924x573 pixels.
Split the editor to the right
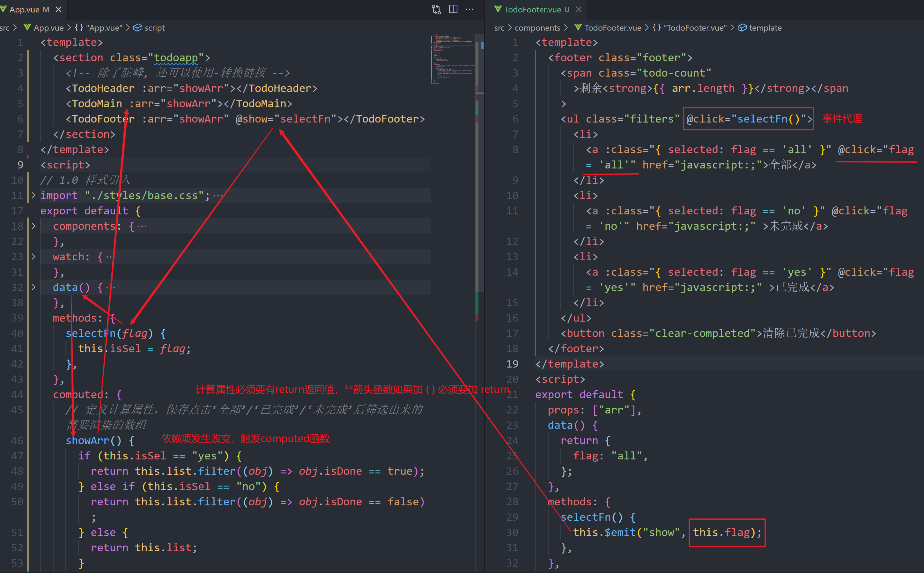coord(453,10)
